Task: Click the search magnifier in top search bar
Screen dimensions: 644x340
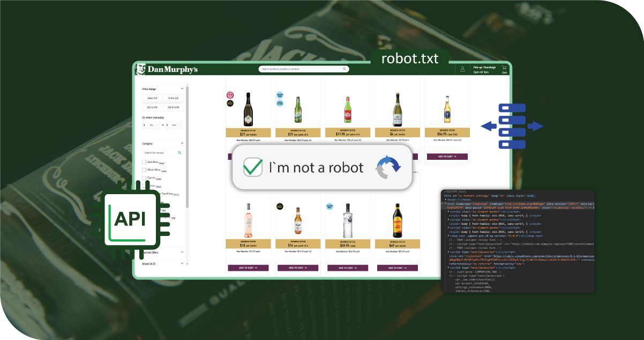Action: tap(344, 69)
